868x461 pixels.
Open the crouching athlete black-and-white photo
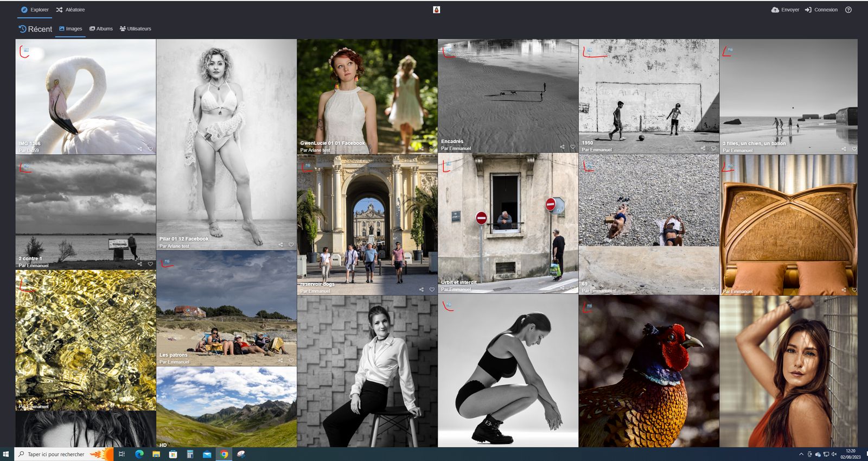coord(508,371)
